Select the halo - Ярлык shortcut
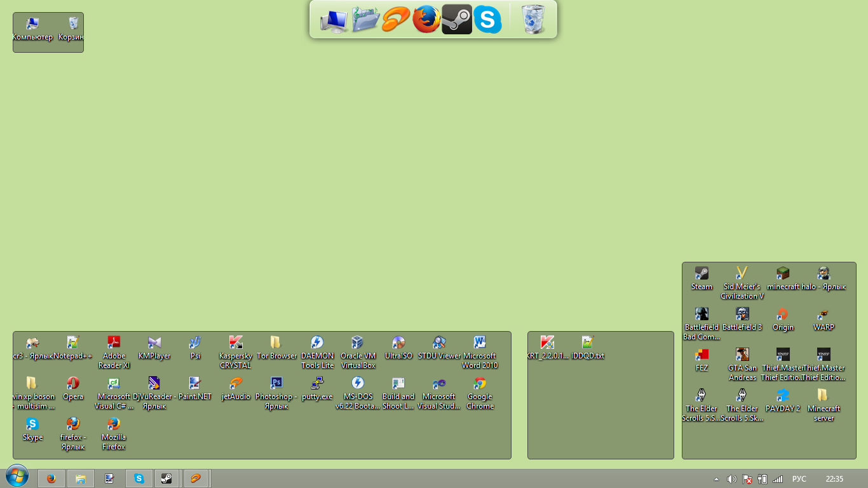Viewport: 868px width, 488px height. point(824,279)
